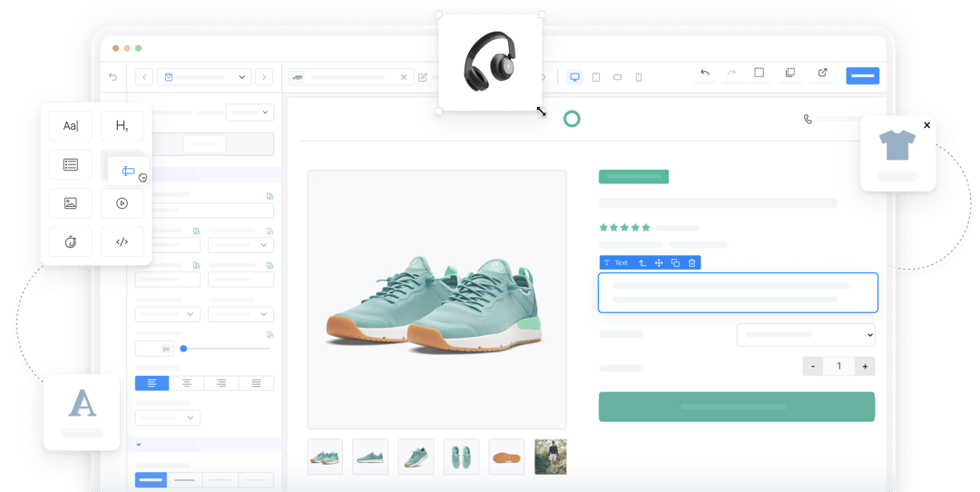Switch to desktop device preview
980x492 pixels.
click(x=575, y=77)
